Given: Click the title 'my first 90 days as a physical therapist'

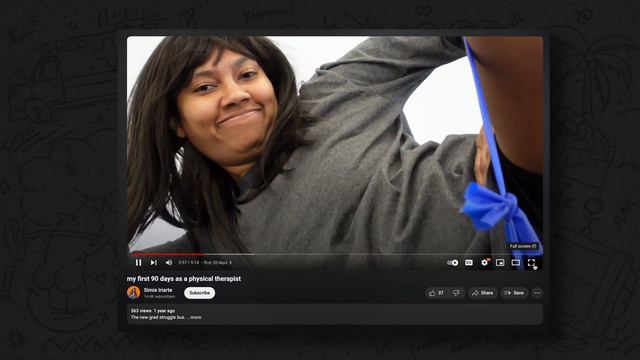Looking at the screenshot, I should [x=184, y=278].
